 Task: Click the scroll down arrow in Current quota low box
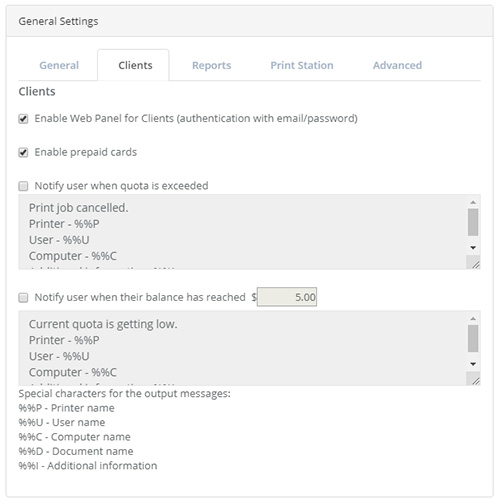[x=473, y=364]
